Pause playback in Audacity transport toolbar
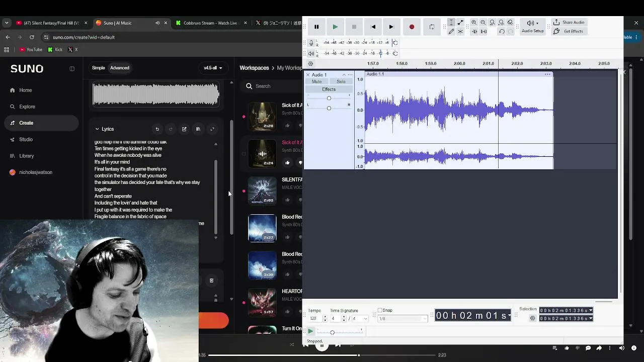The width and height of the screenshot is (644, 362). click(x=316, y=27)
